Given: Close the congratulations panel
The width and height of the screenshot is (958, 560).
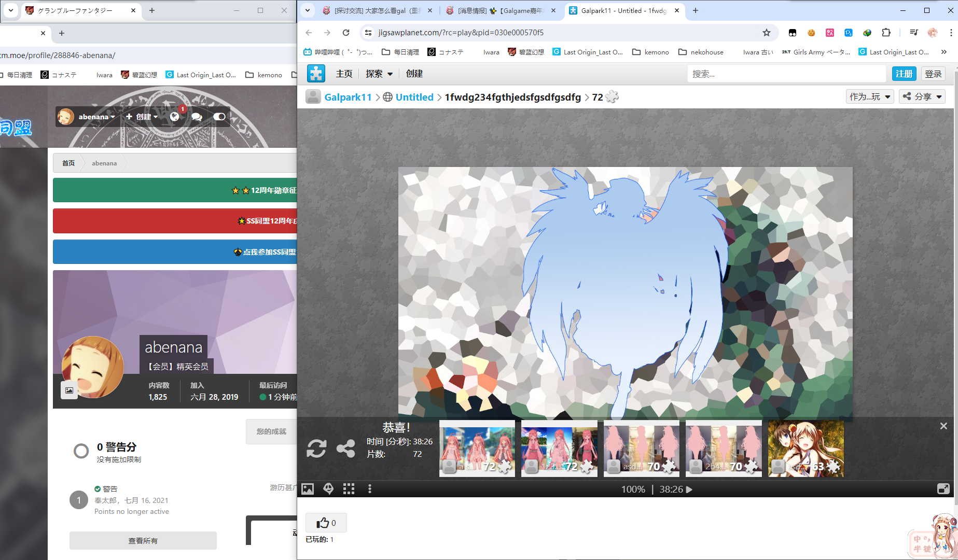Looking at the screenshot, I should (x=943, y=426).
